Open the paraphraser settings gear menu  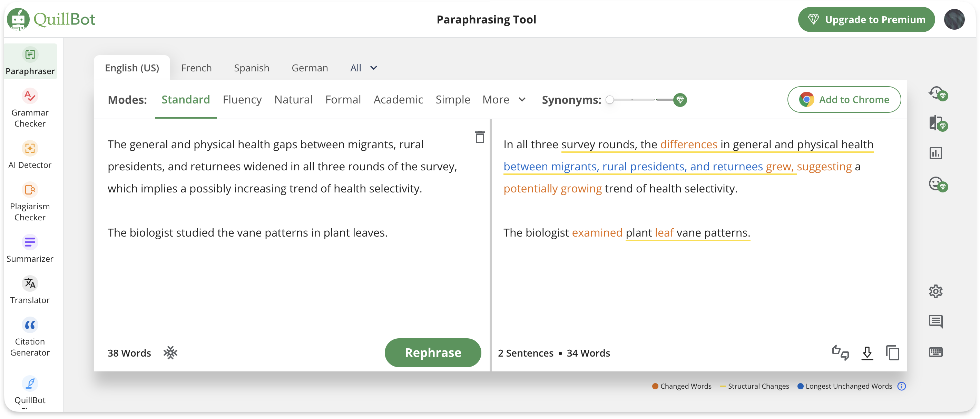pos(937,291)
